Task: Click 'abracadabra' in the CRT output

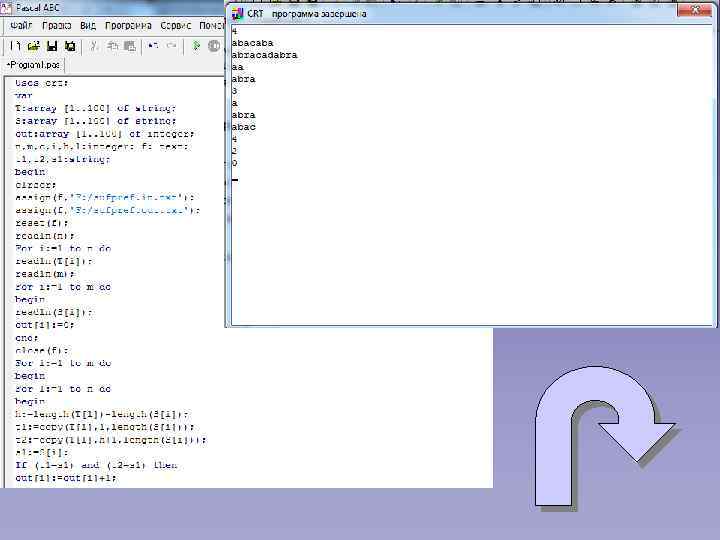Action: [x=264, y=55]
